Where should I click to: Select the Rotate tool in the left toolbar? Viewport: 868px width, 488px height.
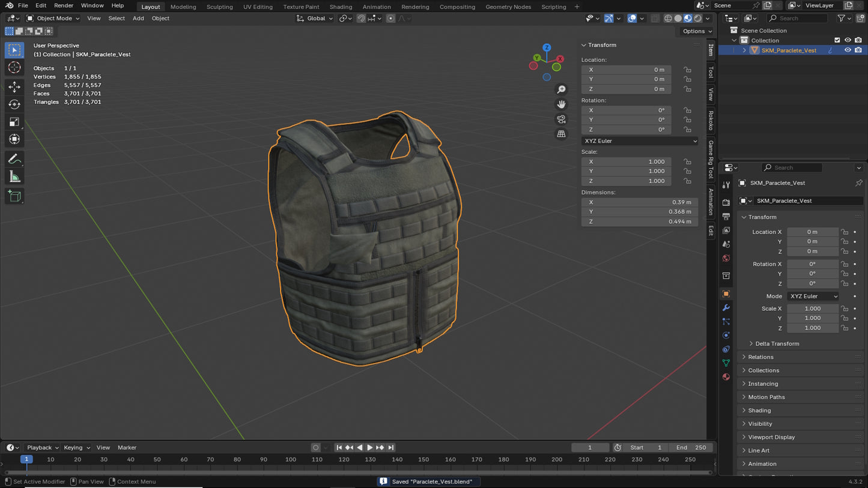click(x=14, y=104)
